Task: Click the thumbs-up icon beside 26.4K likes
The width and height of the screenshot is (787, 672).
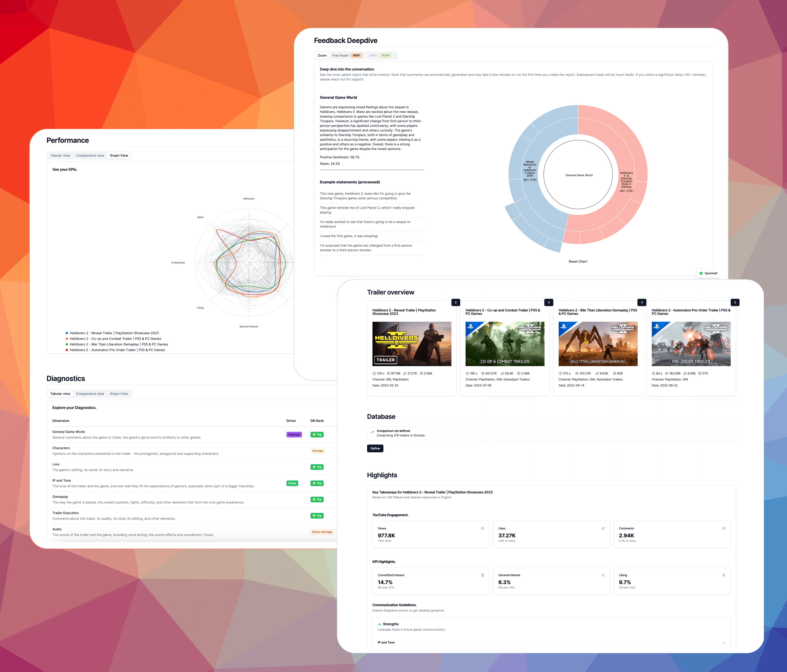Action: click(502, 374)
